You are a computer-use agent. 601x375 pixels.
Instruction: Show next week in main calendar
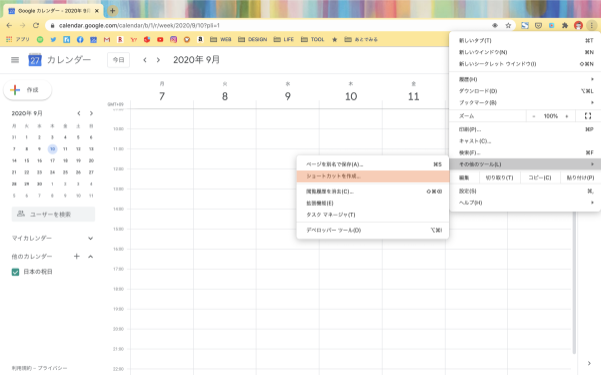pyautogui.click(x=158, y=60)
